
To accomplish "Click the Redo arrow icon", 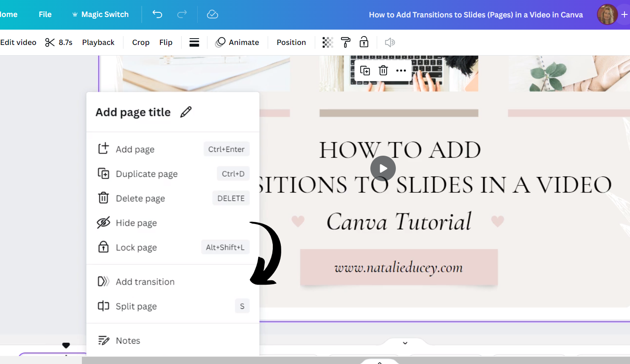I will [182, 14].
